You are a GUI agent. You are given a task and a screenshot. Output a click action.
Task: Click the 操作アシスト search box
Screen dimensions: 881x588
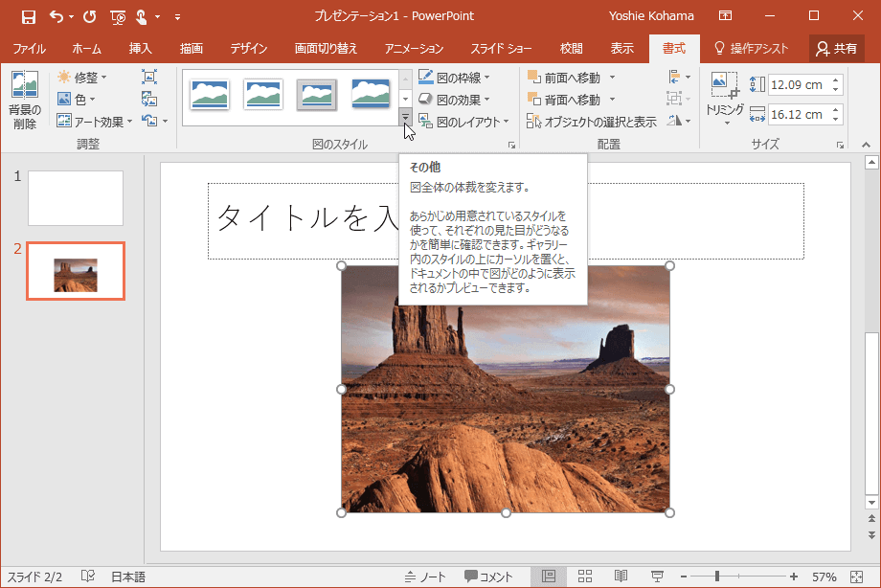[x=751, y=49]
